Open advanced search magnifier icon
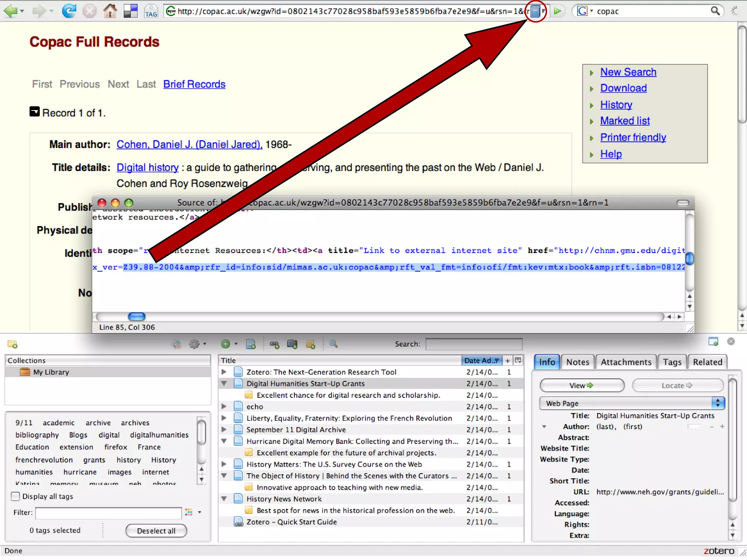Screen dimensions: 747x560 (x=333, y=344)
